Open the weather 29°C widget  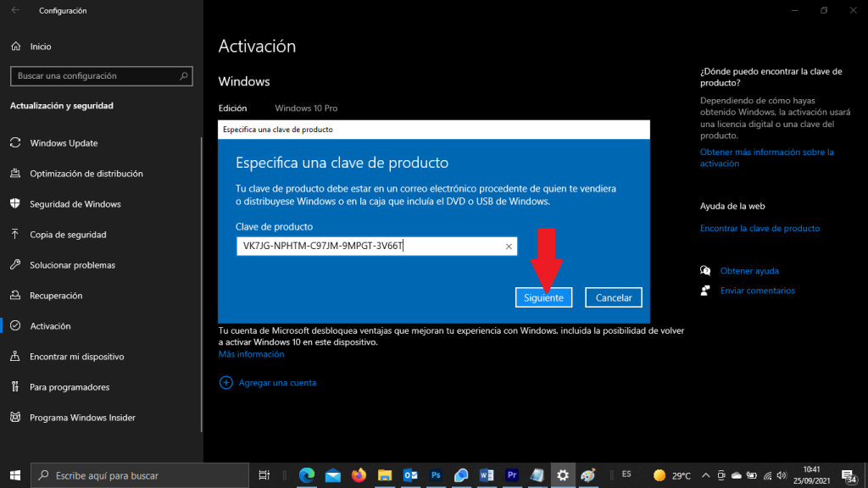pos(672,475)
